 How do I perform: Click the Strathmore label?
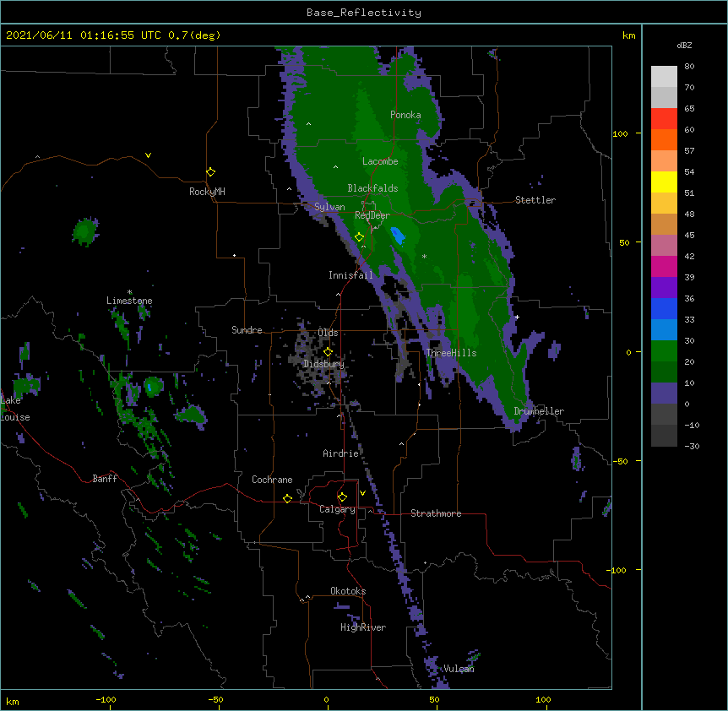click(x=436, y=513)
